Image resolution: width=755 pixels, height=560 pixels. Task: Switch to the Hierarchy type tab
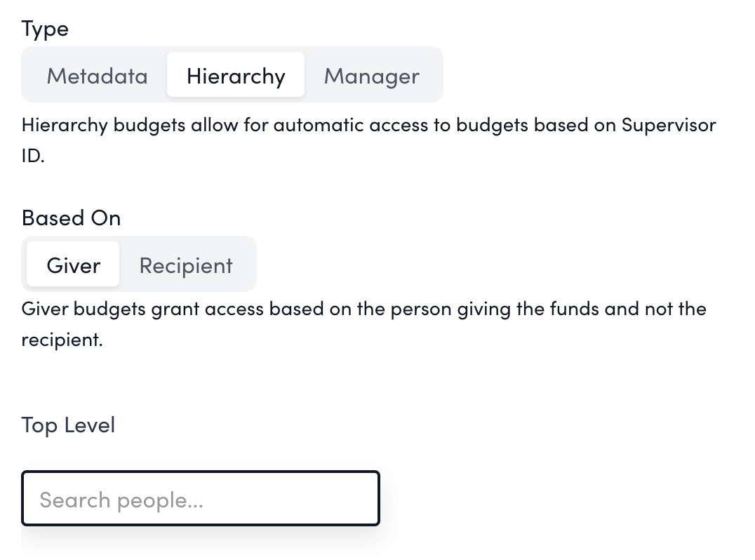click(236, 76)
